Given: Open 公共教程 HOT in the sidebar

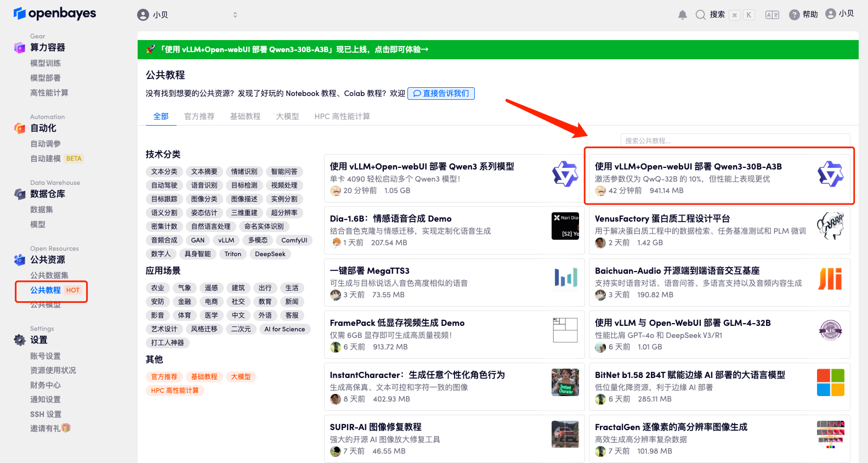Looking at the screenshot, I should (x=55, y=290).
